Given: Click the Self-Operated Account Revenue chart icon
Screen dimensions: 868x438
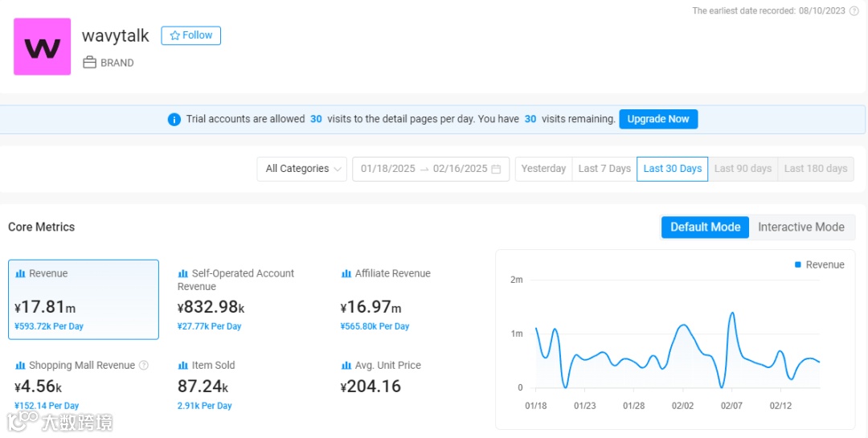Looking at the screenshot, I should [182, 273].
